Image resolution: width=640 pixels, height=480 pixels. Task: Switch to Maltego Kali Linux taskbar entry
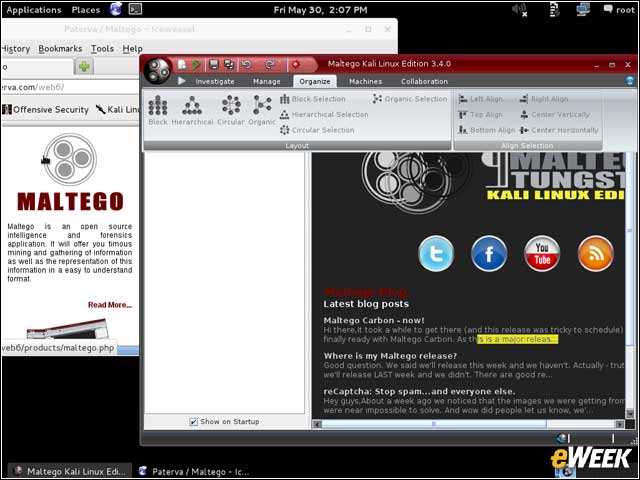pyautogui.click(x=69, y=471)
